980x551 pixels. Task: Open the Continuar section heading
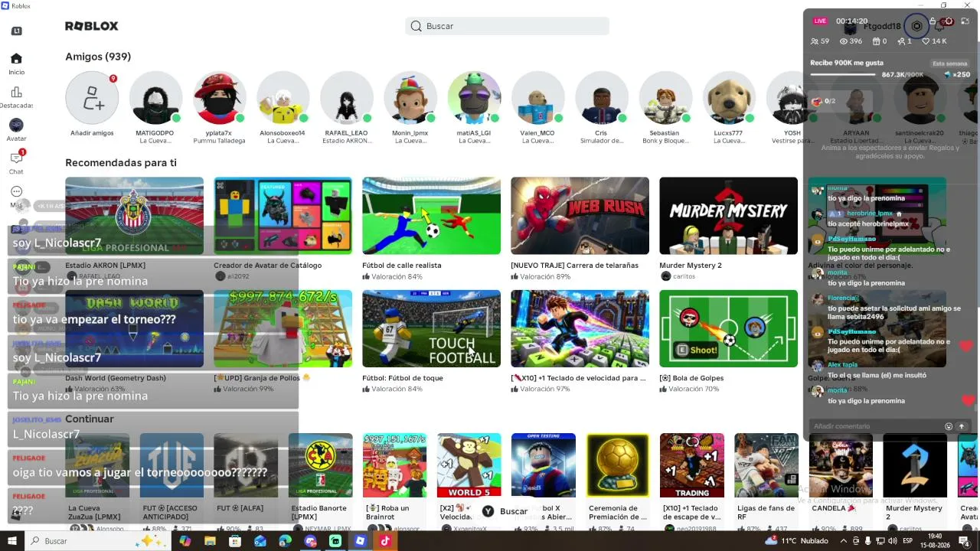(x=90, y=419)
